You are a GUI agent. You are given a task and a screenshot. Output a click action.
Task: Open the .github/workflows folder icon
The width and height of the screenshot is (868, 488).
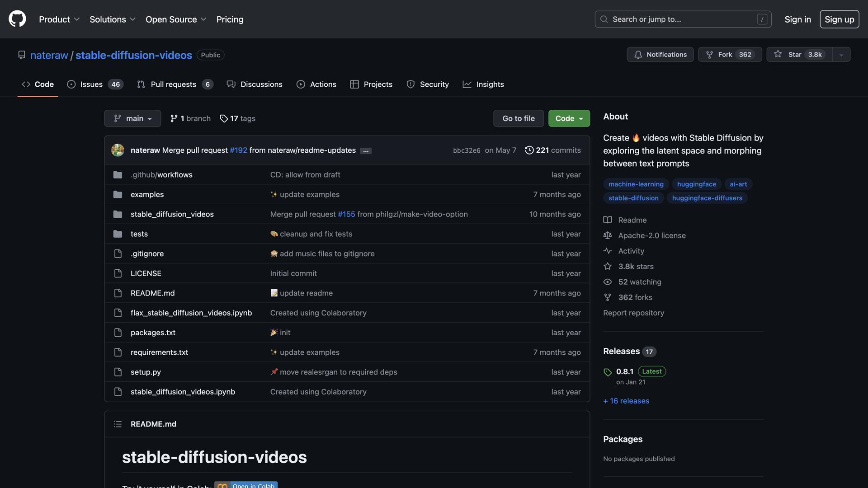click(x=118, y=174)
